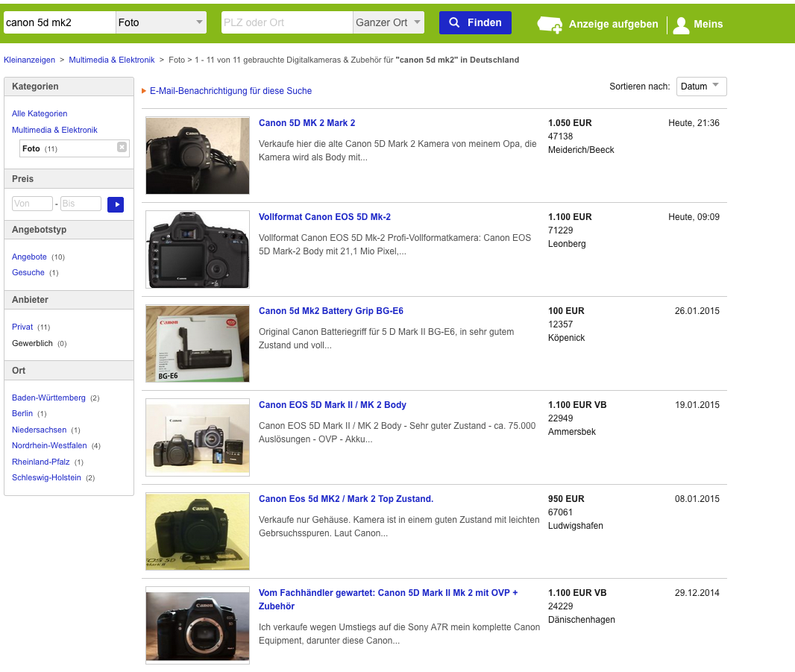795x672 pixels.
Task: Click the Bis maximum price field
Action: click(81, 204)
